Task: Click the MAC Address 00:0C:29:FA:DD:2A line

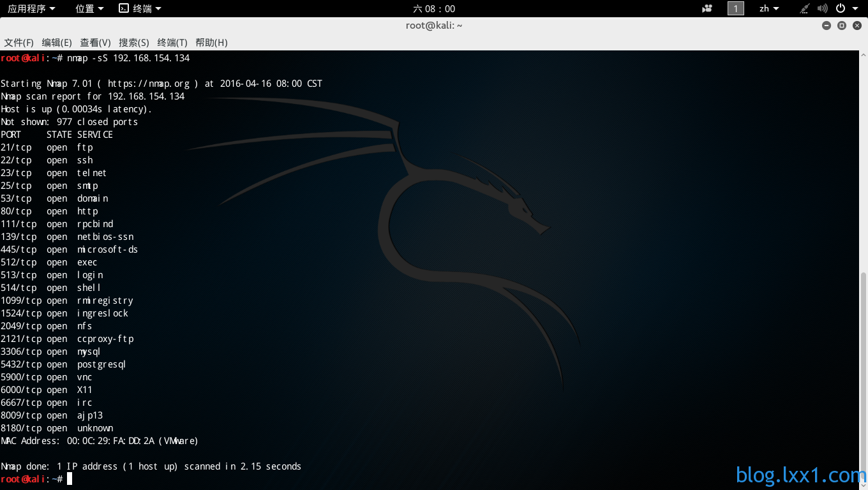Action: (100, 441)
